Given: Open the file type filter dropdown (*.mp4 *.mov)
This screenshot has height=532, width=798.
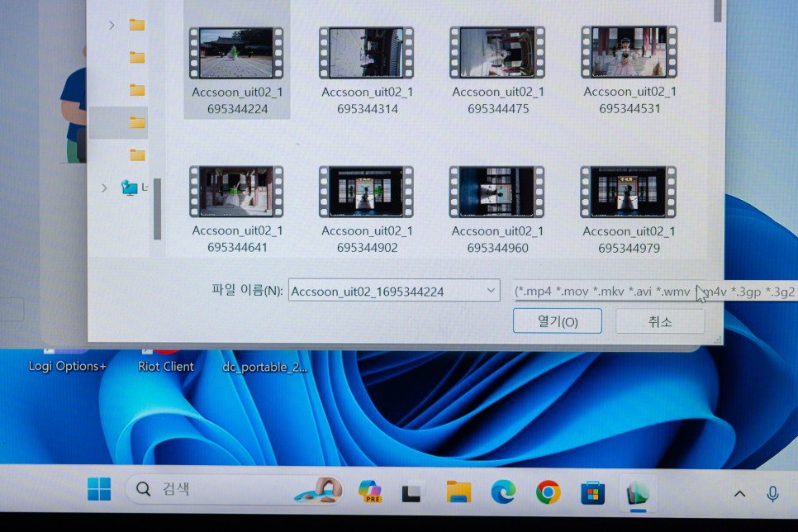Looking at the screenshot, I should [654, 292].
